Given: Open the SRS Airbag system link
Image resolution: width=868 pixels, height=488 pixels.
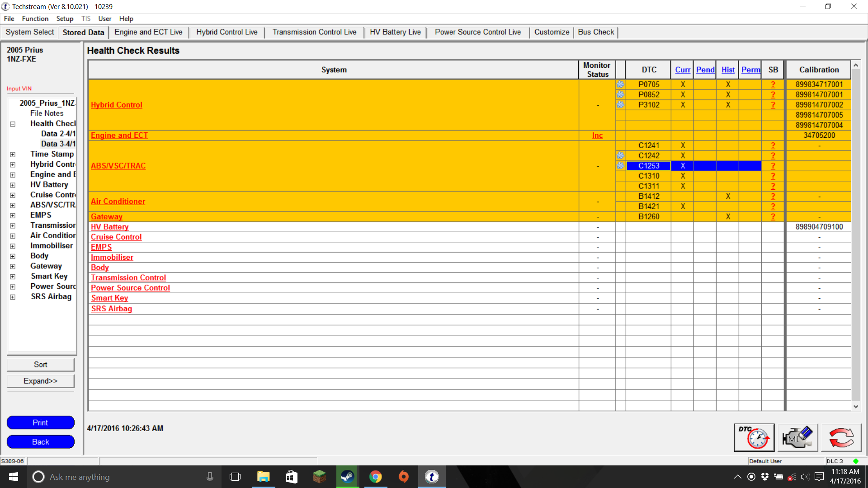Looking at the screenshot, I should (112, 309).
